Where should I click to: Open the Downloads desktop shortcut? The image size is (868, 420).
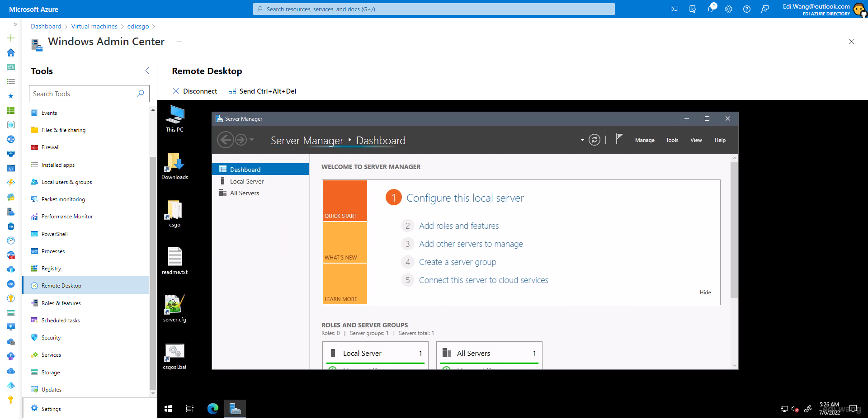(175, 166)
